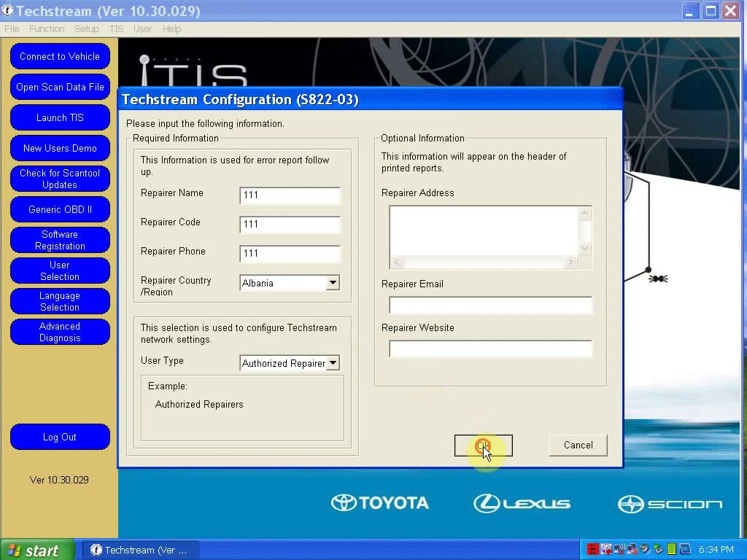The height and width of the screenshot is (560, 747).
Task: Open the Setup menu
Action: click(x=86, y=29)
